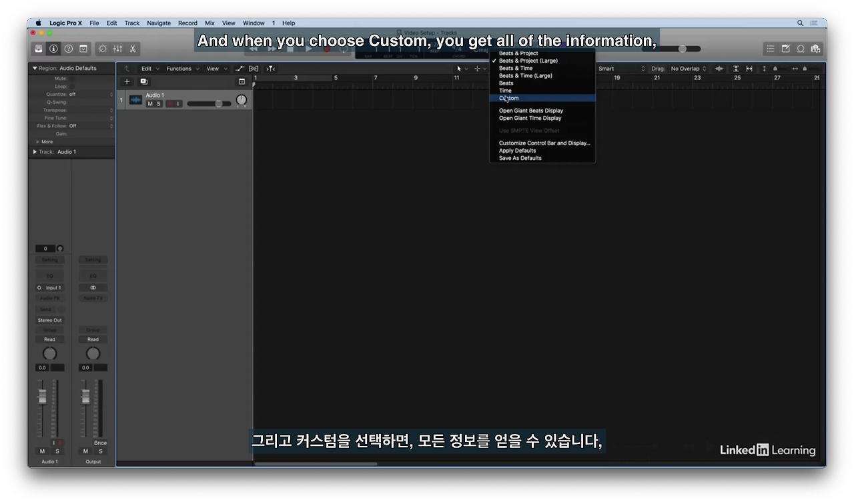Adjust Audio 1 track header volume slider
Screen dimensions: 854x504
(209, 104)
